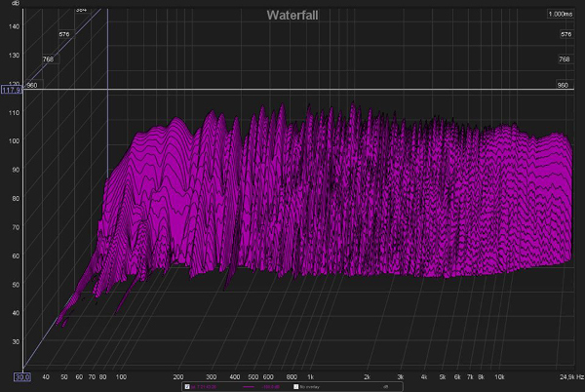This screenshot has width=585, height=392.
Task: Click the 30.0 frequency cursor value box
Action: 21,376
